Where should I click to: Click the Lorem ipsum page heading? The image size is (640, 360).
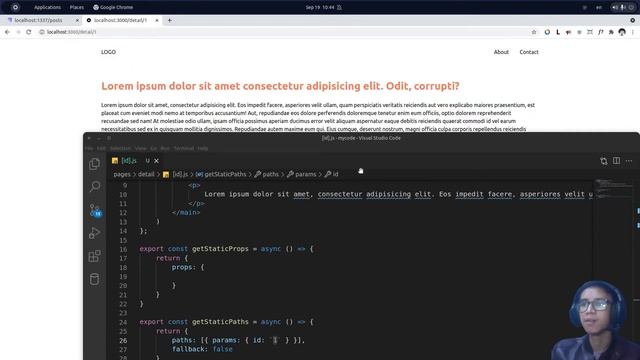point(280,86)
